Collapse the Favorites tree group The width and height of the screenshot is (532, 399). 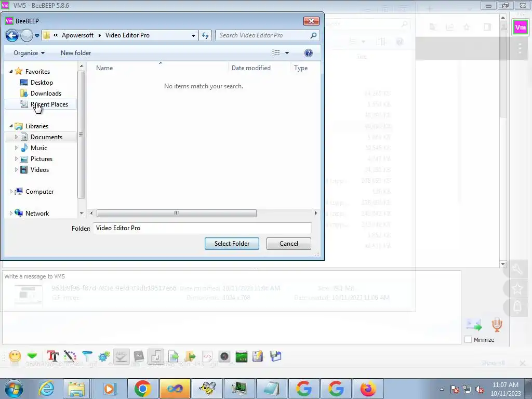click(11, 72)
